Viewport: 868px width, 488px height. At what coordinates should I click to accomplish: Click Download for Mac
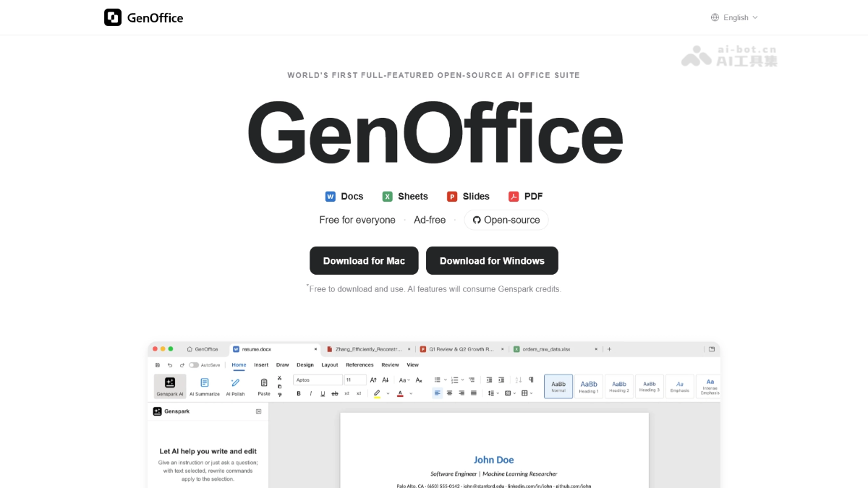tap(364, 261)
